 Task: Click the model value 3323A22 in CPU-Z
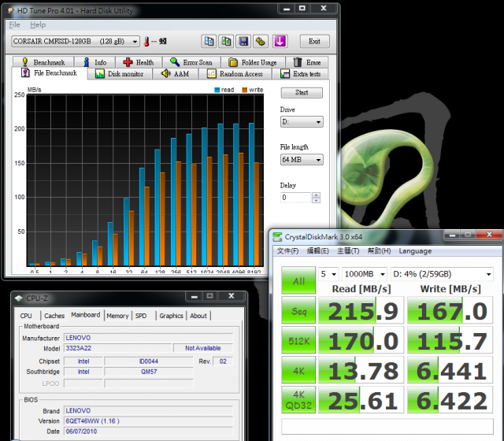(x=117, y=348)
